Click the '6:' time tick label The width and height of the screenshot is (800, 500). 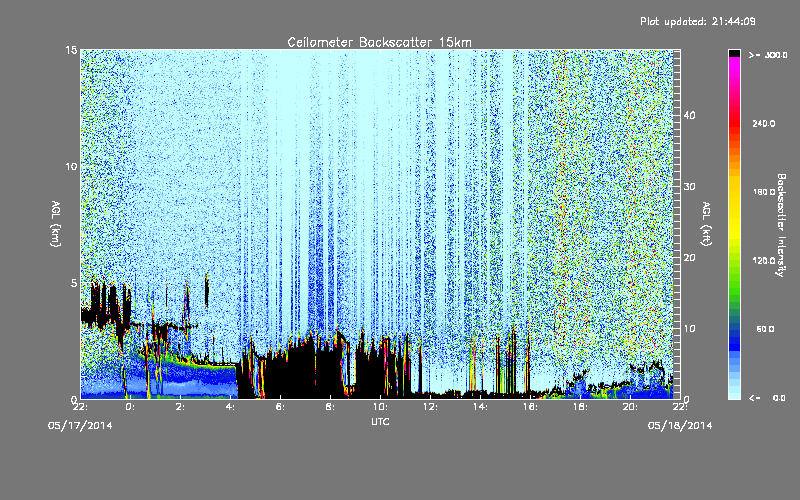point(280,407)
